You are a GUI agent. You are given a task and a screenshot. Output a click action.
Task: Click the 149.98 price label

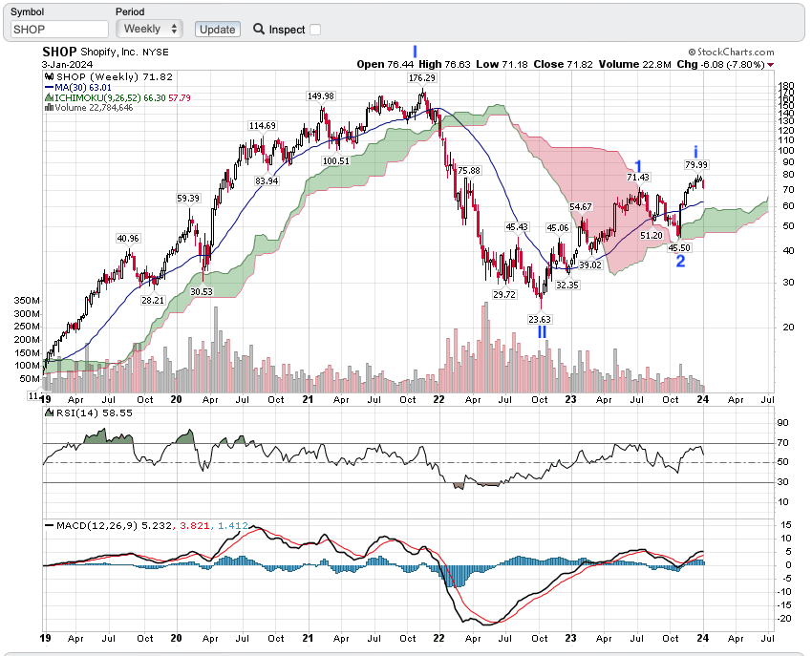click(321, 96)
